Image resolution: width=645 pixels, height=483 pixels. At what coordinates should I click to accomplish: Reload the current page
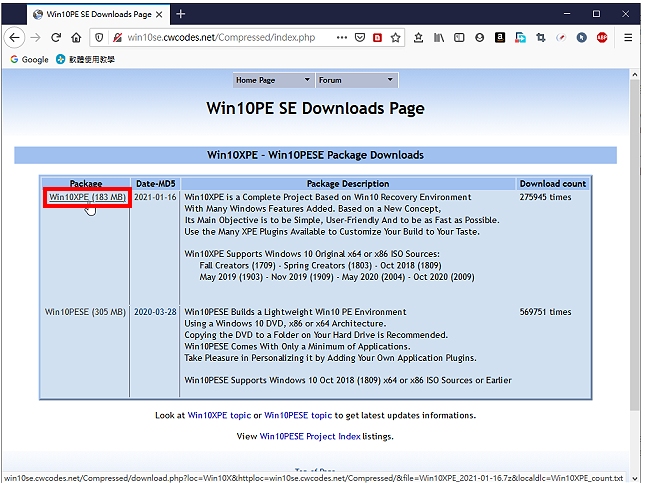(x=56, y=38)
